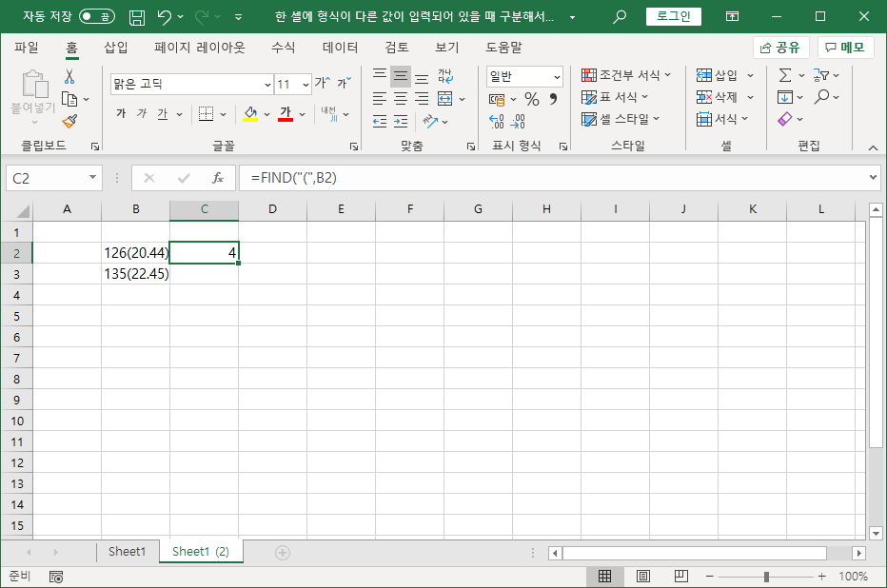Click the increase indent icon
This screenshot has height=588, width=887.
pyautogui.click(x=401, y=121)
